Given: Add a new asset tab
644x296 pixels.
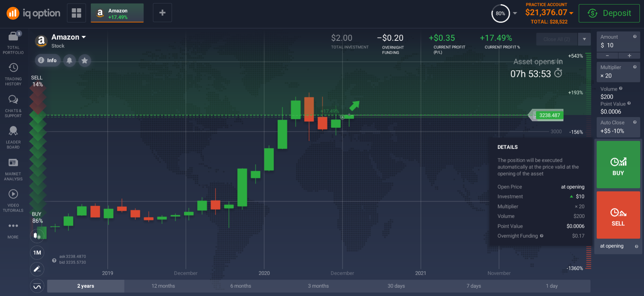Looking at the screenshot, I should click(x=162, y=13).
